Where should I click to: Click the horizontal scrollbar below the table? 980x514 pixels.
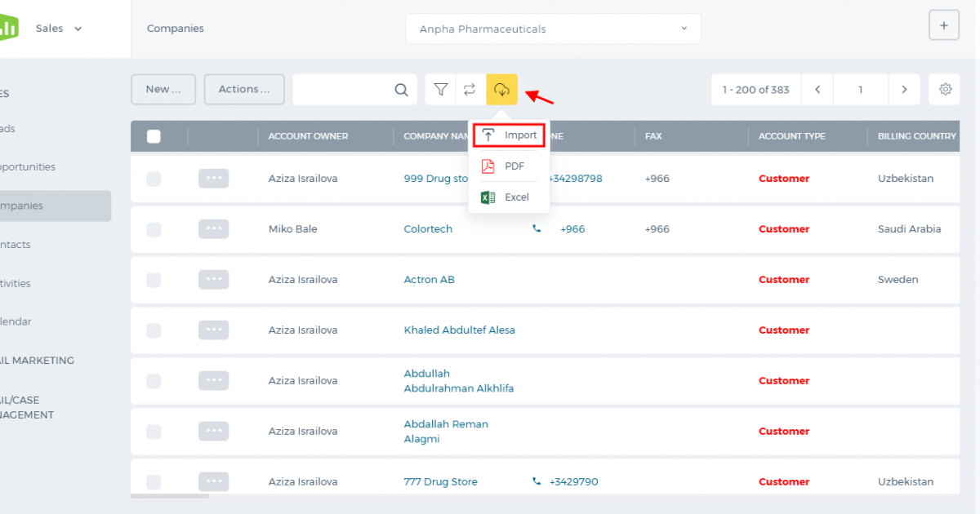tap(169, 495)
